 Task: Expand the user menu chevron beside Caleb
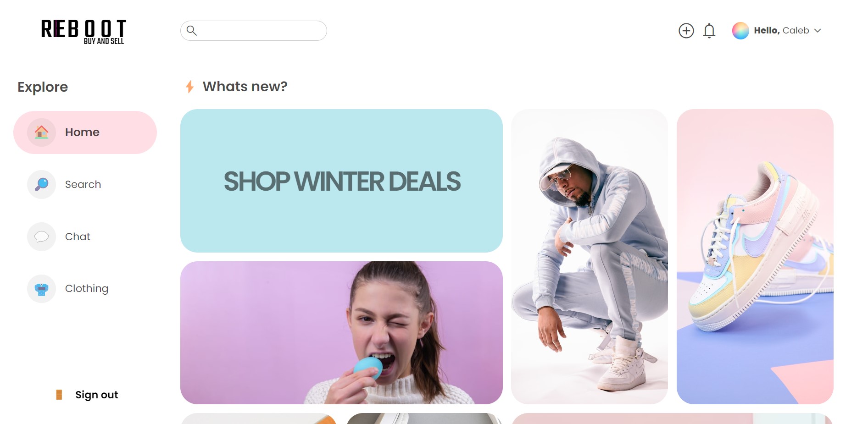point(818,31)
